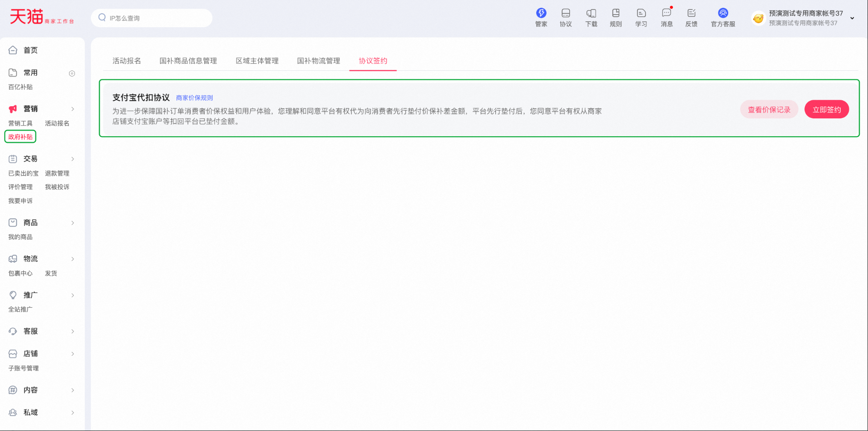Contact 官方客服 support icon

(x=723, y=13)
